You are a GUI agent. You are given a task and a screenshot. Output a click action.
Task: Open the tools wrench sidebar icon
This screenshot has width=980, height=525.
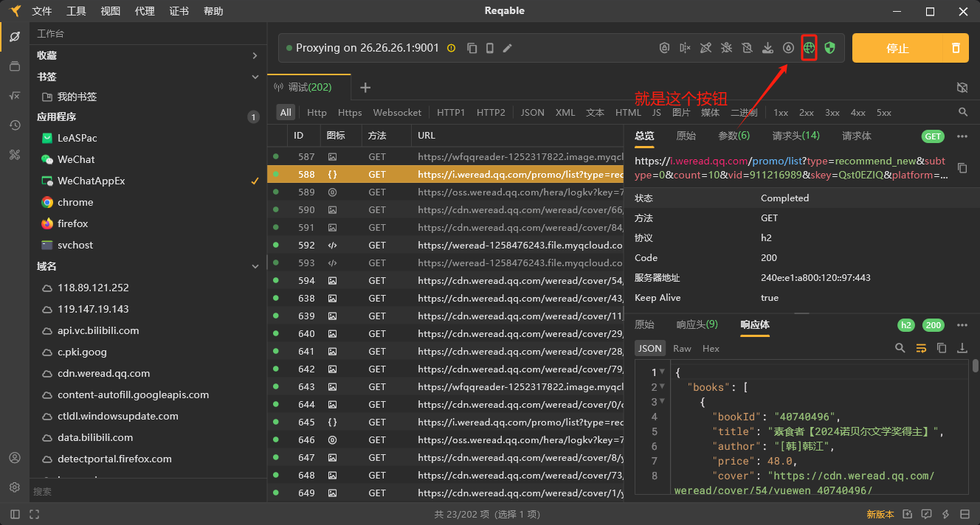pos(14,155)
